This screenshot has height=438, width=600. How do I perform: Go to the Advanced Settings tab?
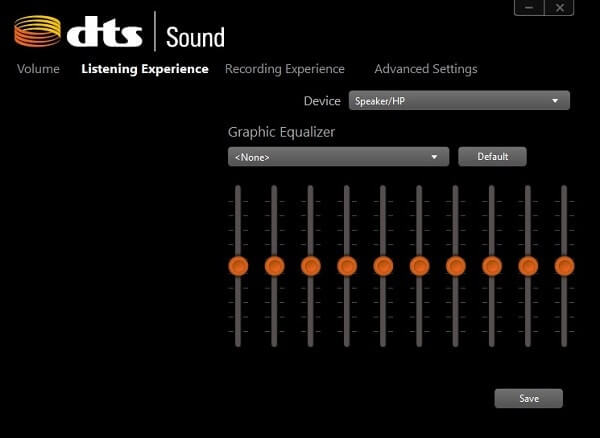tap(426, 69)
